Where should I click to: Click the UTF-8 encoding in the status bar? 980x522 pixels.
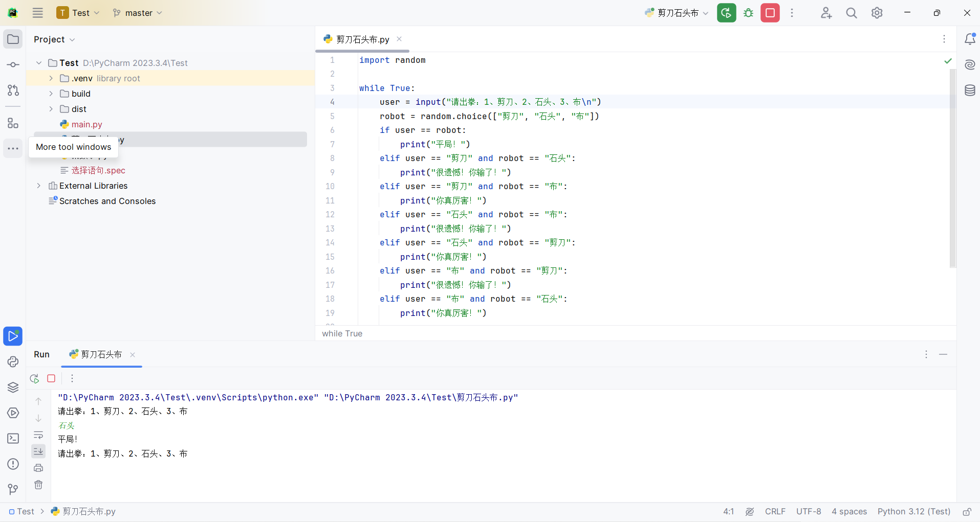point(808,512)
